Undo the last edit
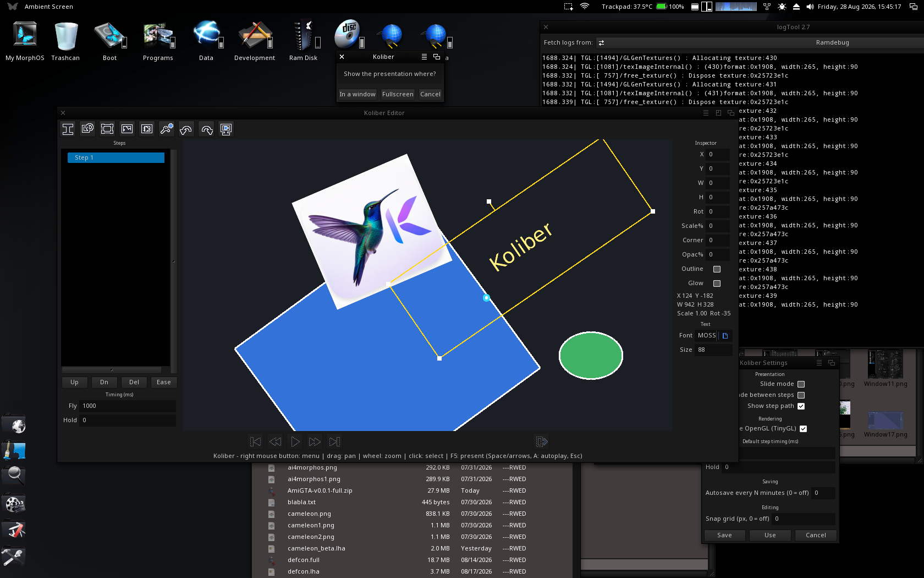 pyautogui.click(x=186, y=129)
